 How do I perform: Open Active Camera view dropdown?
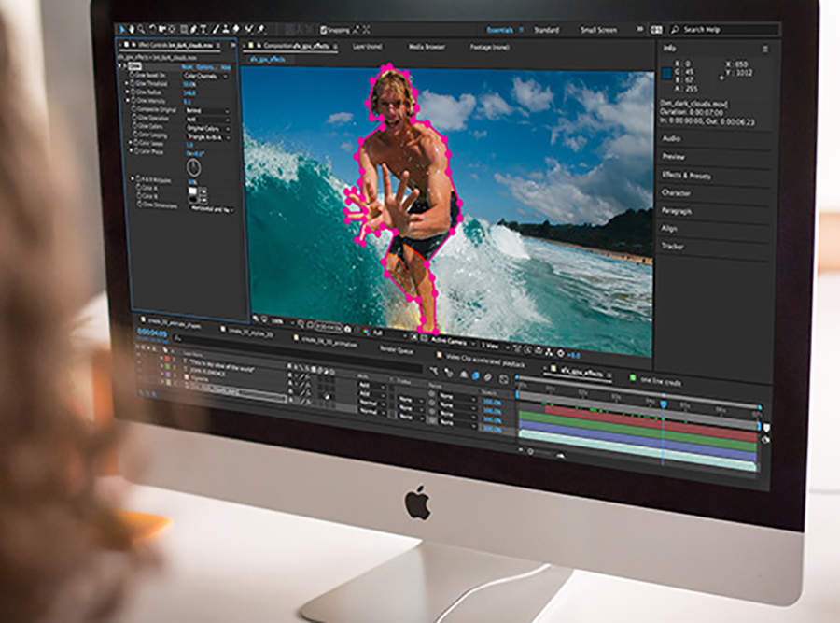tap(454, 341)
